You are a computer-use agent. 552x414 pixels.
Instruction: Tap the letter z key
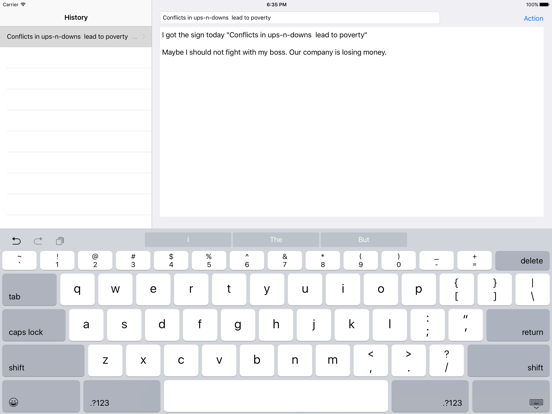click(x=105, y=360)
